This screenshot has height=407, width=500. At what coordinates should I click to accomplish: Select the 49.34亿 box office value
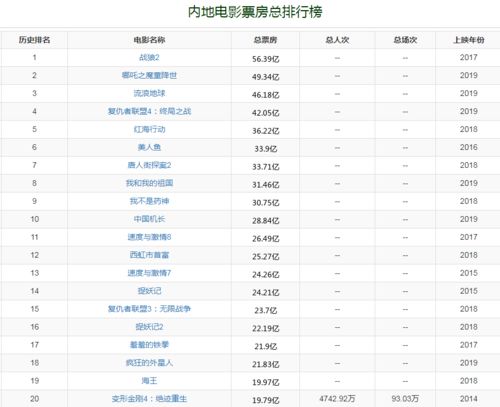point(265,77)
